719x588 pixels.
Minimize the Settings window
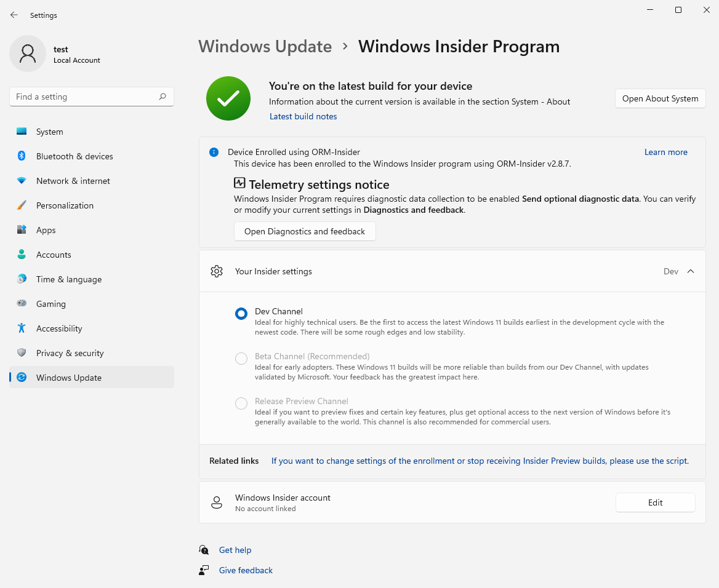tap(650, 10)
